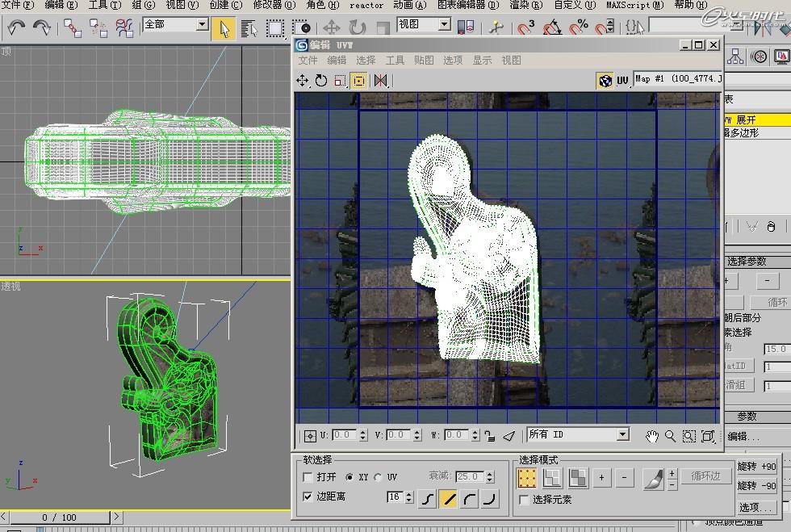This screenshot has width=791, height=532.
Task: Open 贴图 menu in Edit UVW window
Action: click(x=424, y=61)
